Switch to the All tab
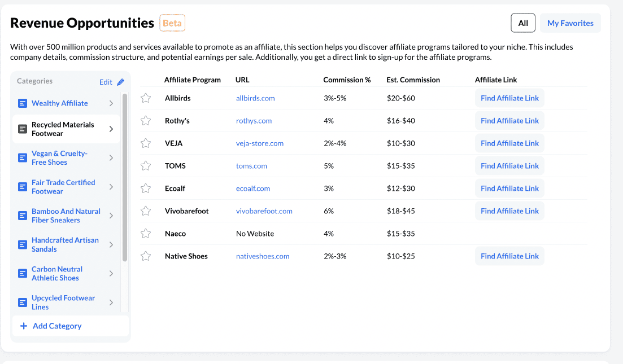Image resolution: width=623 pixels, height=364 pixels. pos(523,23)
